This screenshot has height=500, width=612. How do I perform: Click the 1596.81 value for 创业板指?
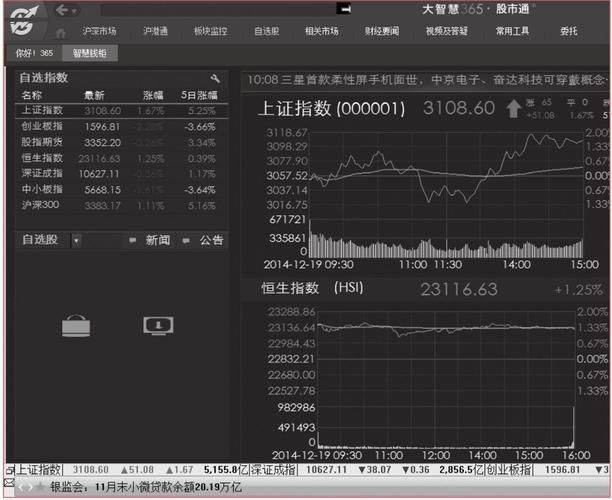pyautogui.click(x=102, y=127)
